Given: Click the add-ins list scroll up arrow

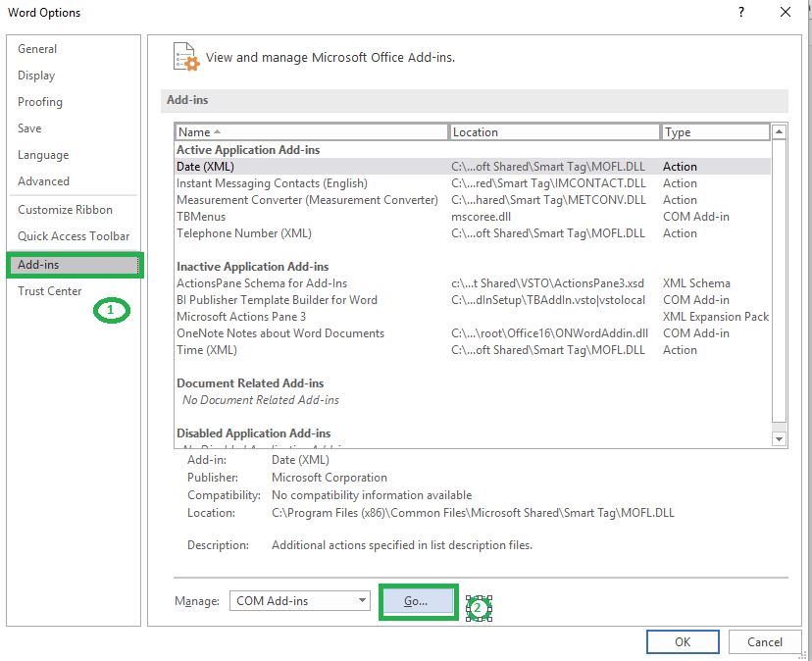Looking at the screenshot, I should tap(779, 132).
